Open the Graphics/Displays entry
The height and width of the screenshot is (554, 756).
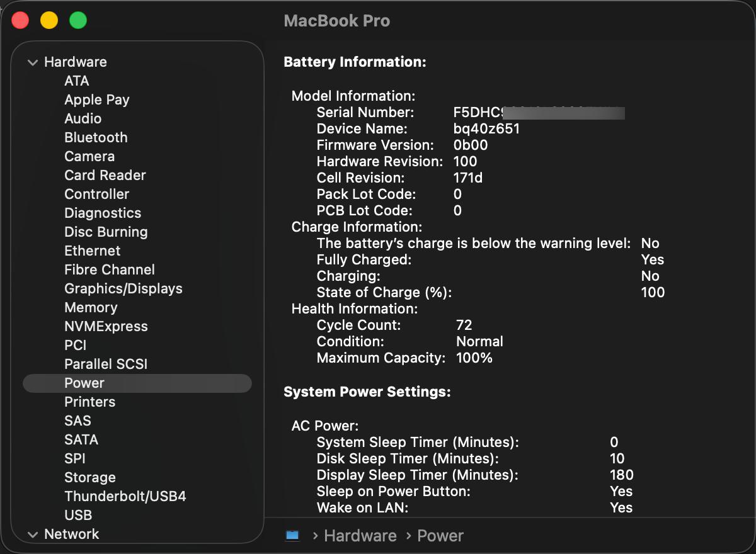[123, 288]
